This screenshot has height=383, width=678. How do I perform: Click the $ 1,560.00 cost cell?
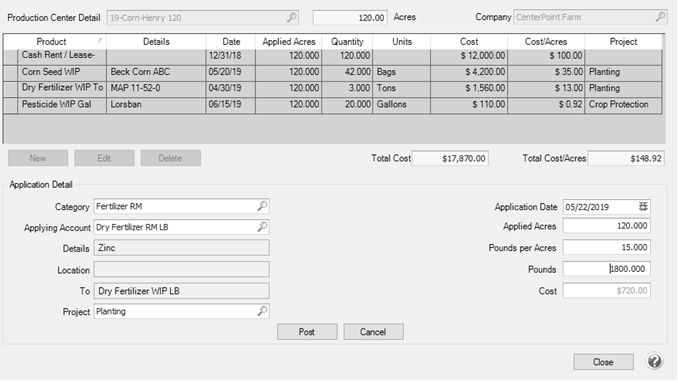coord(469,89)
